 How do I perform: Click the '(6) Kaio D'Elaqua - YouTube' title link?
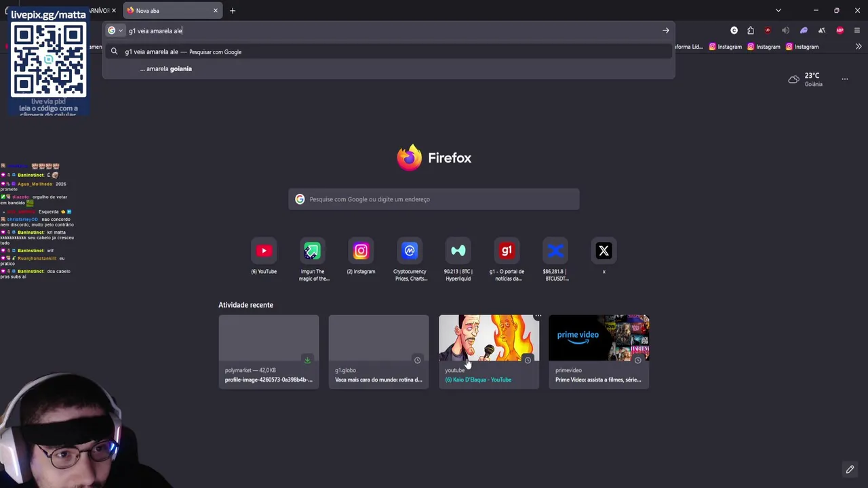point(478,380)
